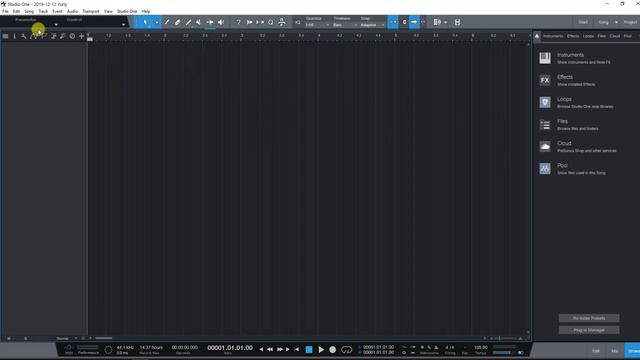Open the track list hamburger icon
Screen dimensions: 640x360
pos(5,36)
